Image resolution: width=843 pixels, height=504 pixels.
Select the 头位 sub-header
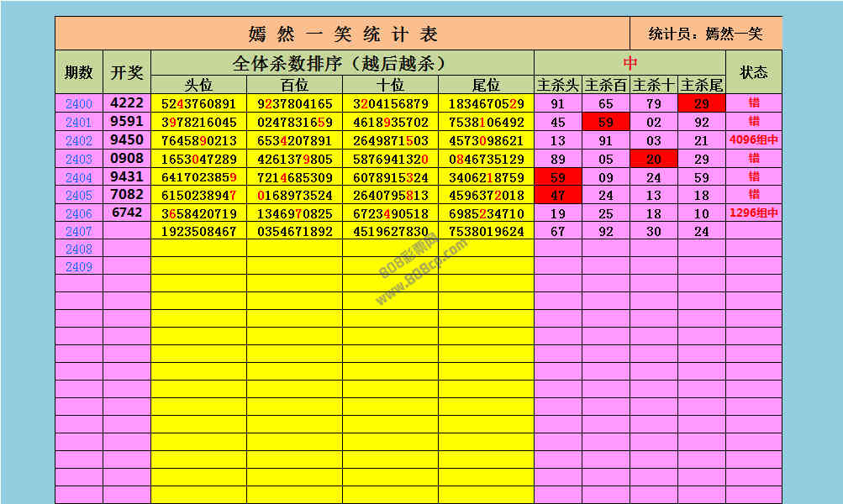(x=198, y=86)
